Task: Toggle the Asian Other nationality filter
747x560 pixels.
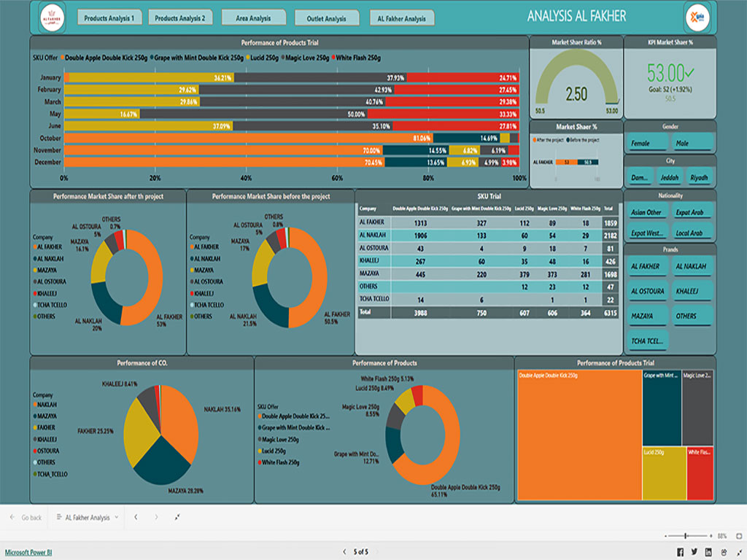Action: click(647, 212)
